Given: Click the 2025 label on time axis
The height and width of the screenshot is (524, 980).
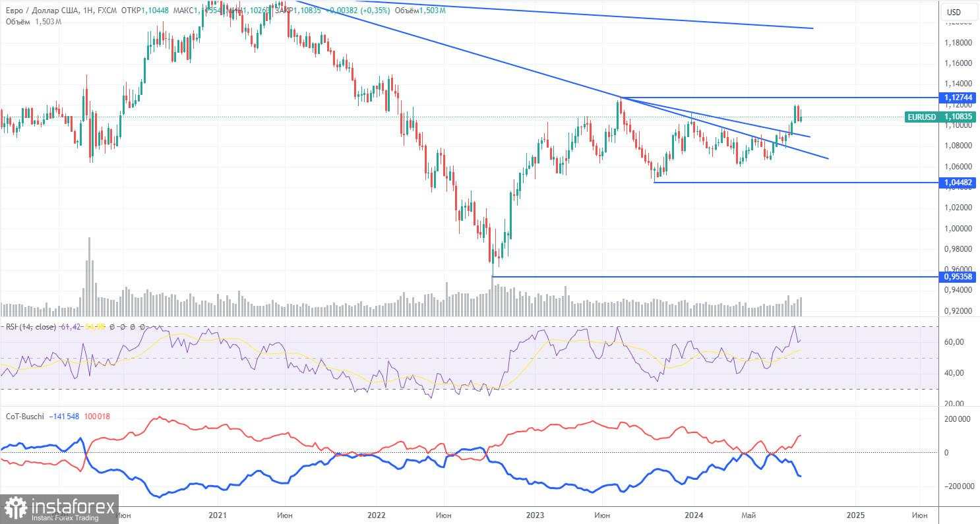Looking at the screenshot, I should coord(855,514).
